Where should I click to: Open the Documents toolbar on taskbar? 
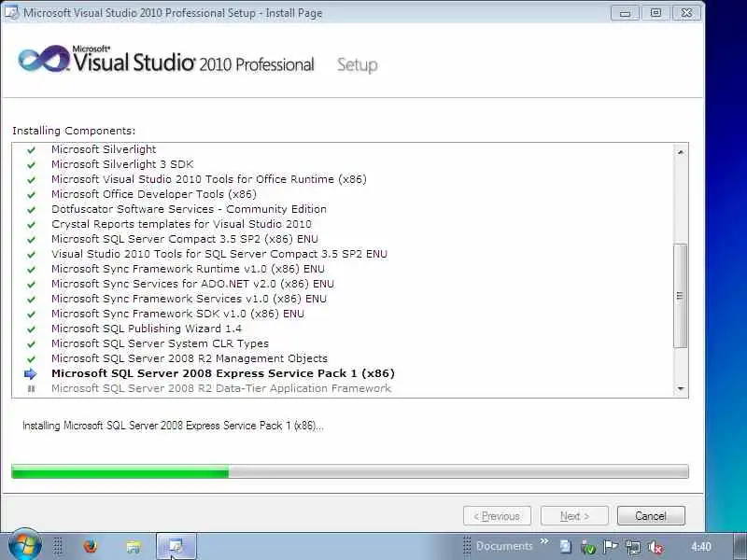[504, 546]
